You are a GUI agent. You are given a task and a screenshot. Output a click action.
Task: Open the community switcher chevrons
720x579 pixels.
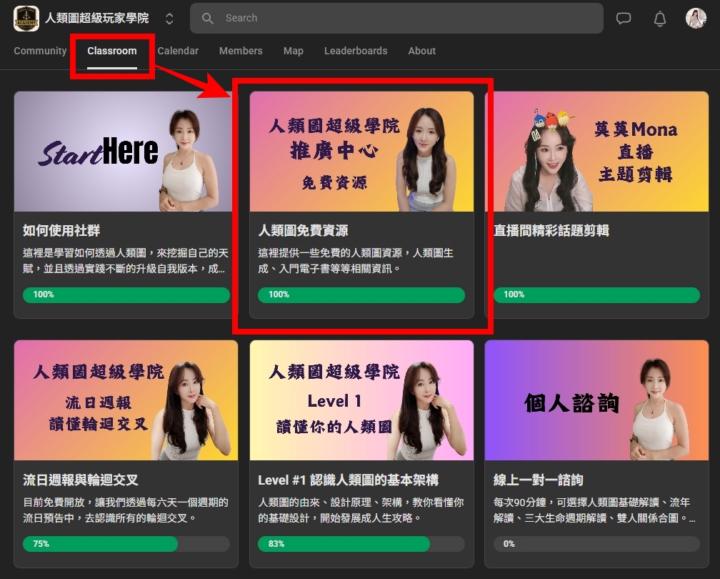(x=169, y=18)
